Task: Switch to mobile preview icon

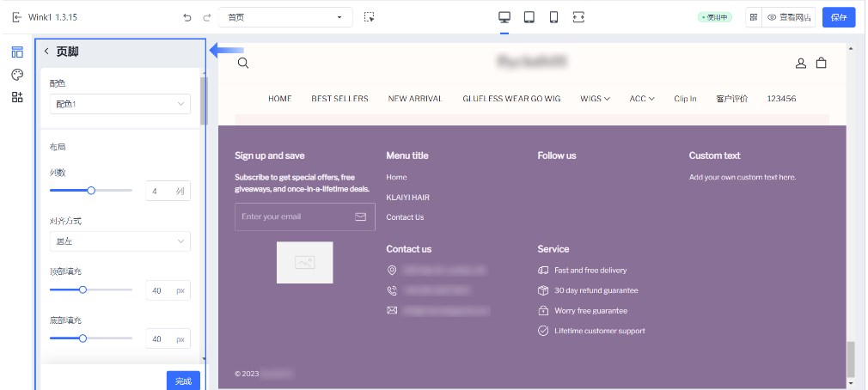Action: (x=553, y=17)
